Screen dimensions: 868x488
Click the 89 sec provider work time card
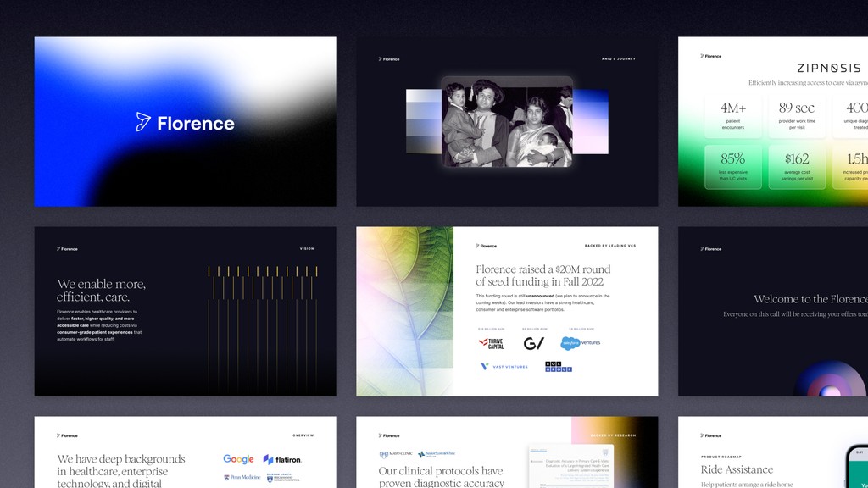797,116
